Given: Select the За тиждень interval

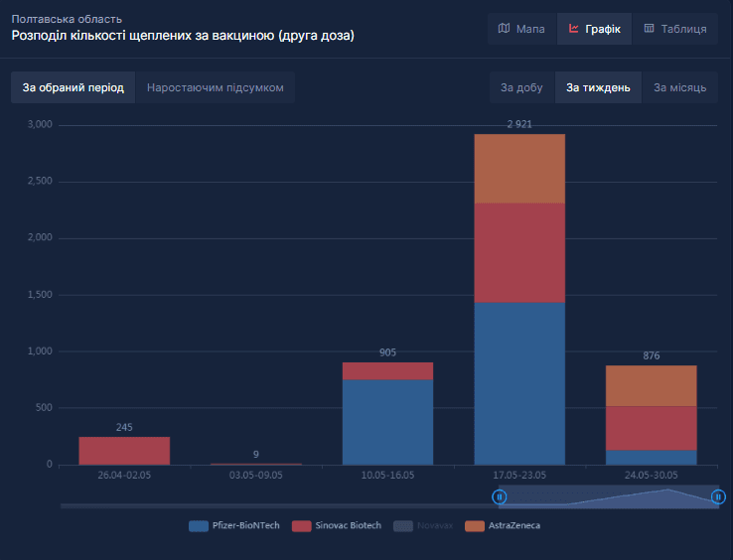Looking at the screenshot, I should [x=598, y=87].
